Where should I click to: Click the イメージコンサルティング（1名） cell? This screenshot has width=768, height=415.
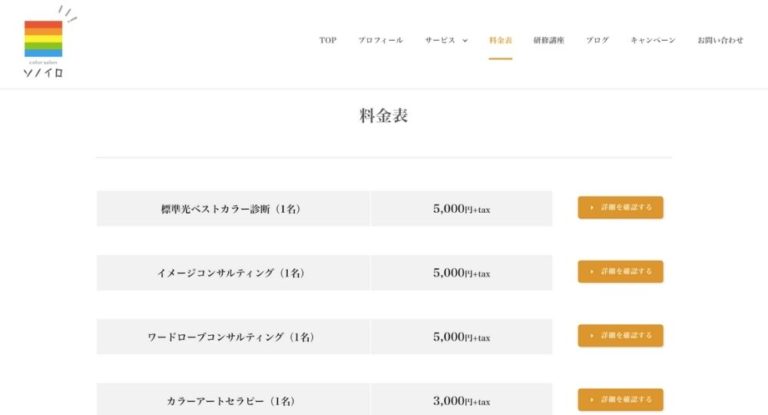(x=232, y=273)
